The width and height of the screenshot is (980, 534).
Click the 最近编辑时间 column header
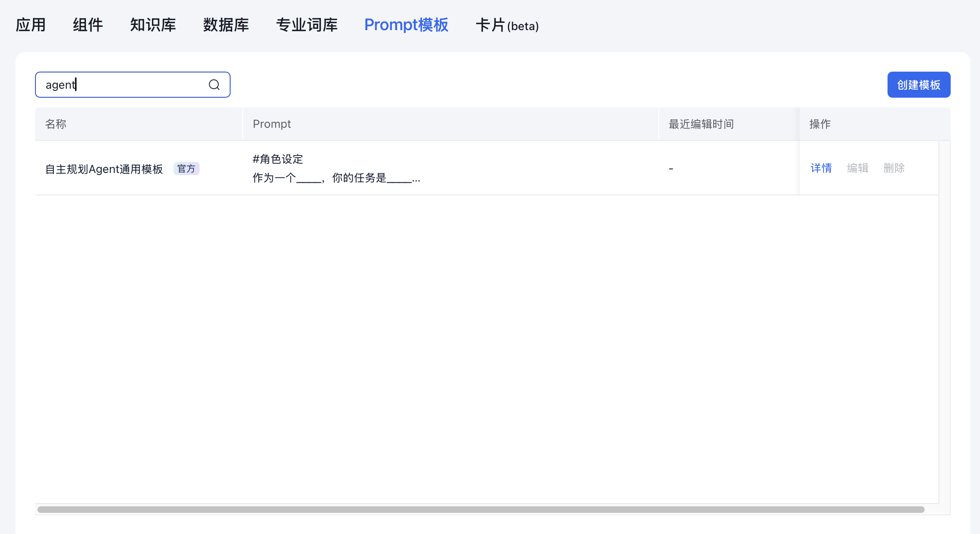coord(729,124)
